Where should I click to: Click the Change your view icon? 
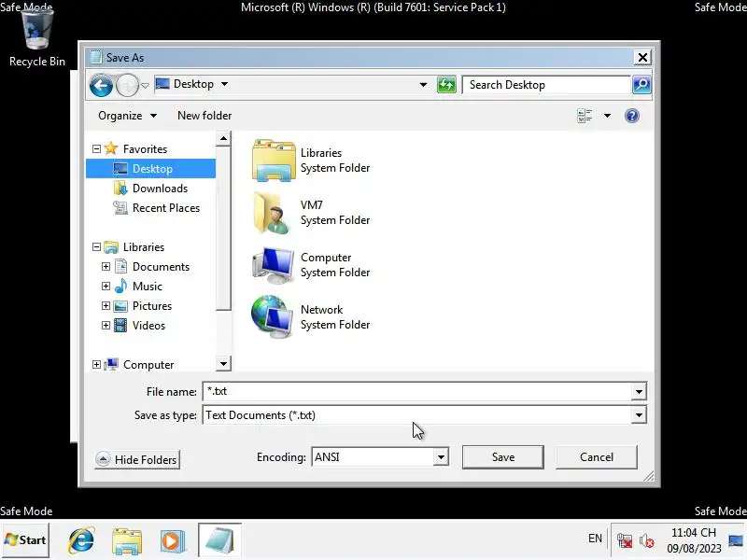click(x=585, y=116)
